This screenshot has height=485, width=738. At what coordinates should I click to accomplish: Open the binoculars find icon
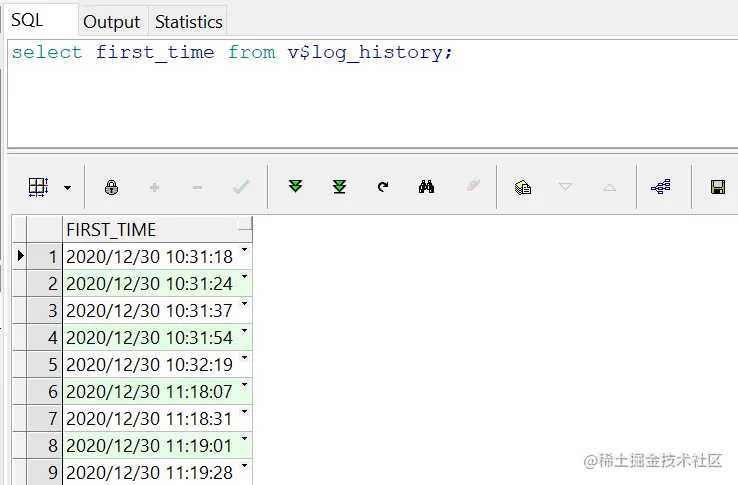[426, 186]
